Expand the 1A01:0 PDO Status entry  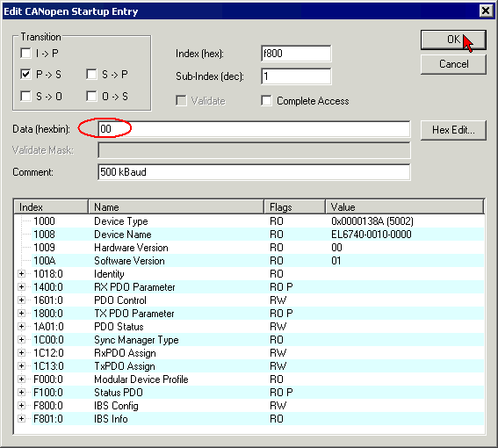tap(21, 326)
